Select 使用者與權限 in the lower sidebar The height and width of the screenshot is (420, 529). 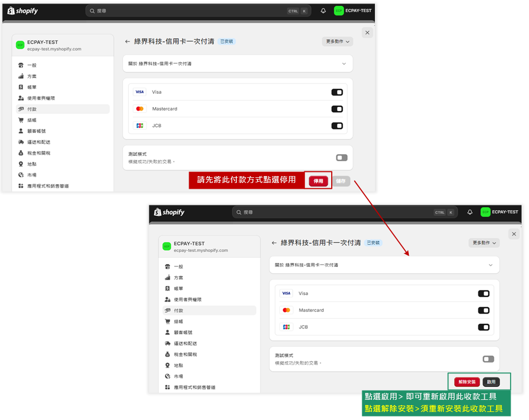coord(187,300)
